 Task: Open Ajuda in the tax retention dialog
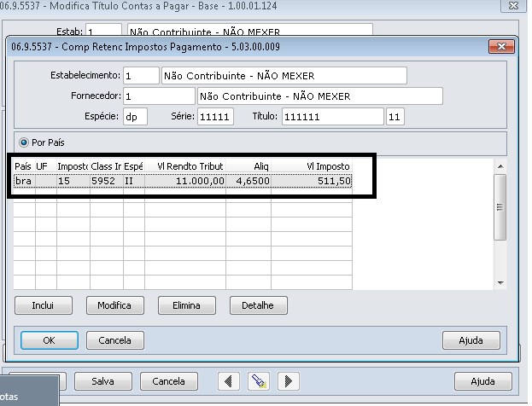coord(471,340)
